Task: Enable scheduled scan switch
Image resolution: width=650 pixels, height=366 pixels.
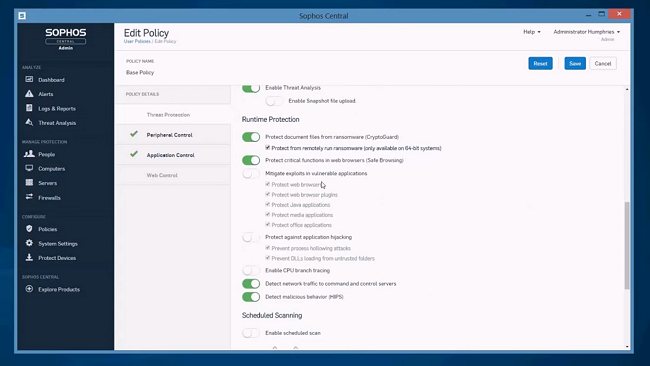Action: click(251, 333)
